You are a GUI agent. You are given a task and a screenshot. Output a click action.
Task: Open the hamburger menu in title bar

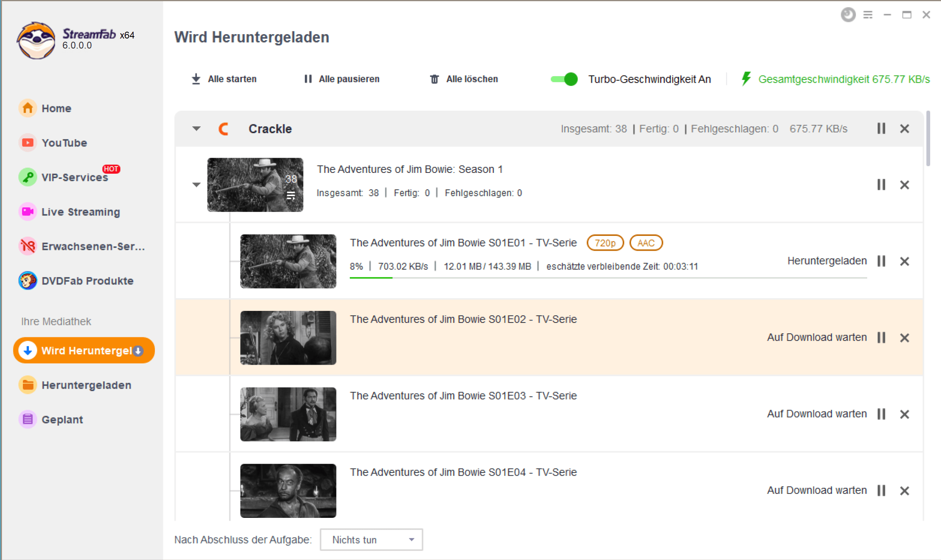(868, 15)
